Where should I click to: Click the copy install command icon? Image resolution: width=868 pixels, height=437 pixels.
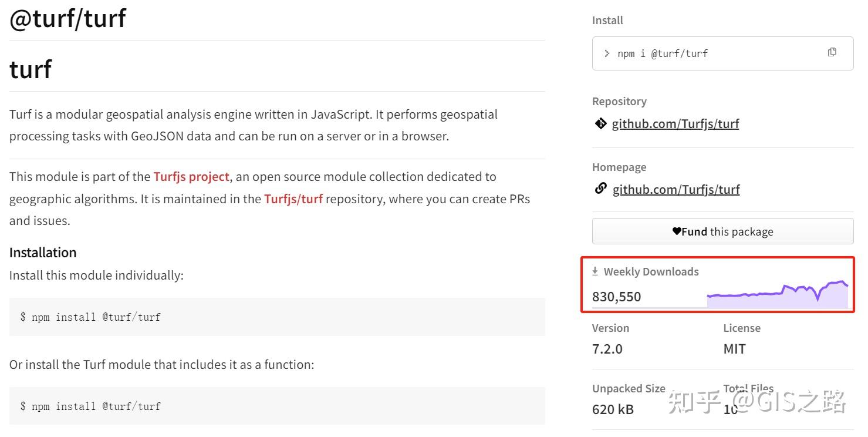tap(832, 52)
